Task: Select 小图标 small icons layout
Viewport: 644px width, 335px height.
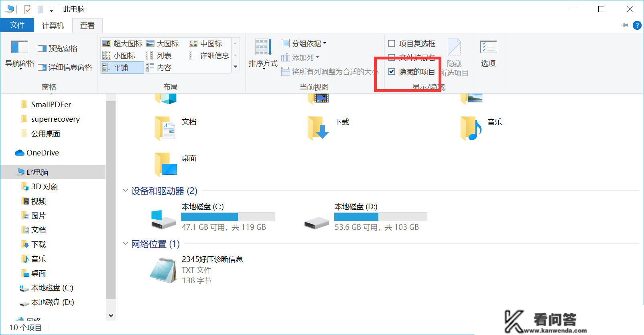Action: pos(119,55)
